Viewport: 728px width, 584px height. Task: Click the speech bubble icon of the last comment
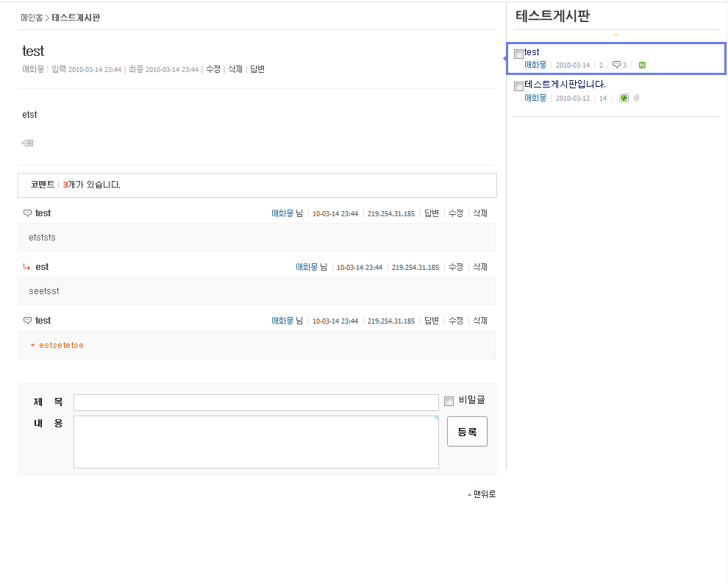pyautogui.click(x=27, y=321)
